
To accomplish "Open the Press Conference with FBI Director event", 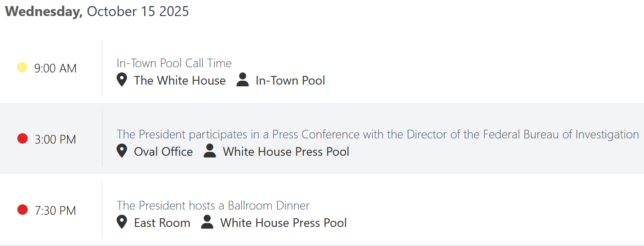I will click(x=377, y=134).
